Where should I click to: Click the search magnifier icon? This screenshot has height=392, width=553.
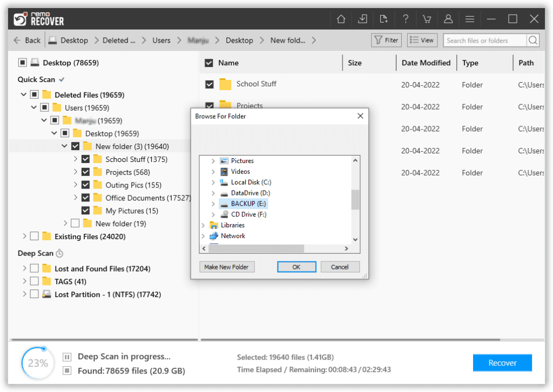tap(533, 40)
